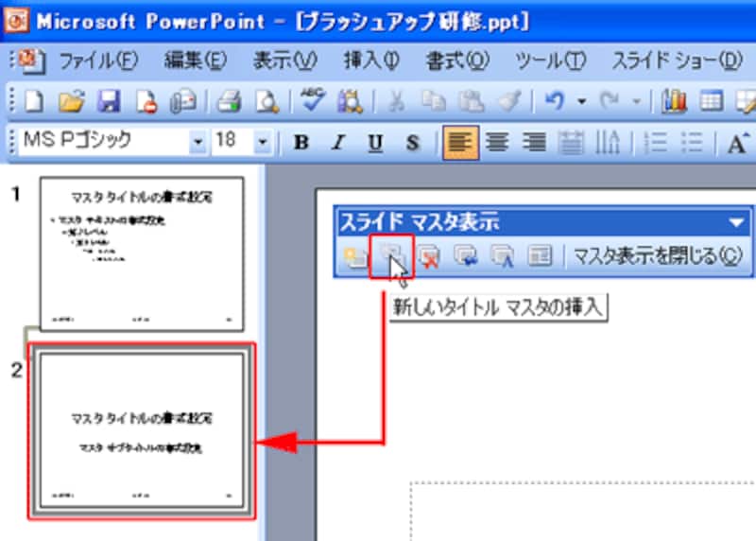Print using the printer icon
This screenshot has height=541, width=756.
pos(229,101)
